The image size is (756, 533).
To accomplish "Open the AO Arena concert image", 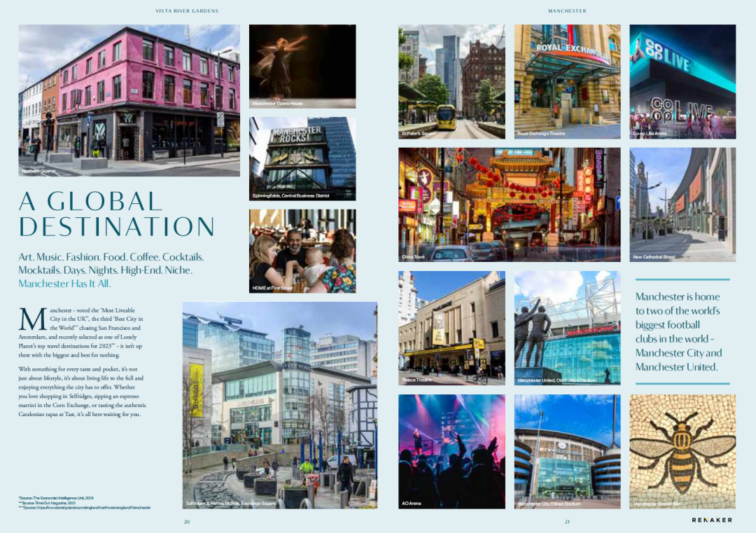I will 451,451.
